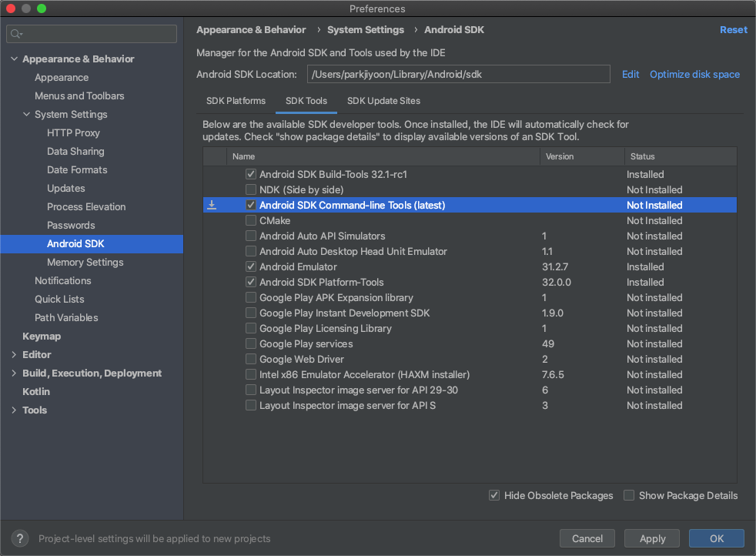Click the search magnifier icon in the sidebar
The height and width of the screenshot is (556, 756).
16,34
